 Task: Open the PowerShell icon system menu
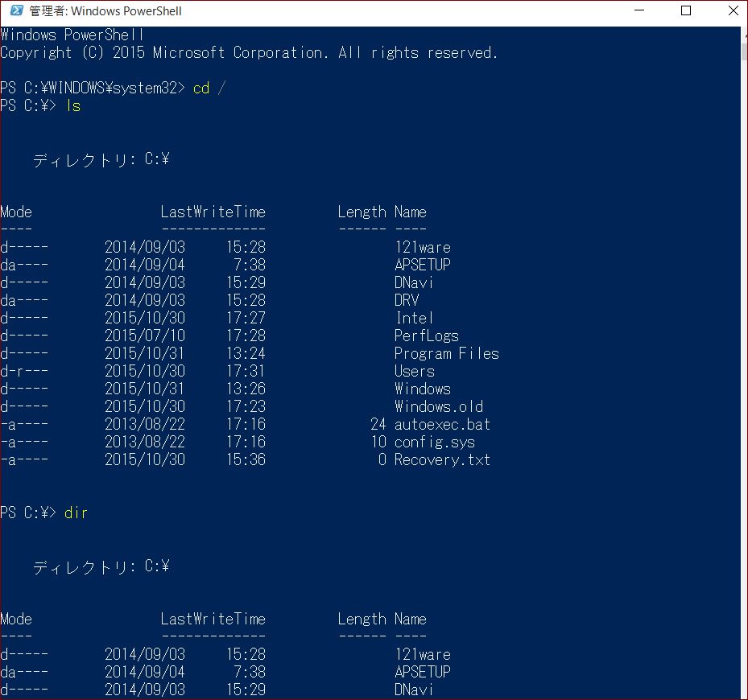point(17,10)
